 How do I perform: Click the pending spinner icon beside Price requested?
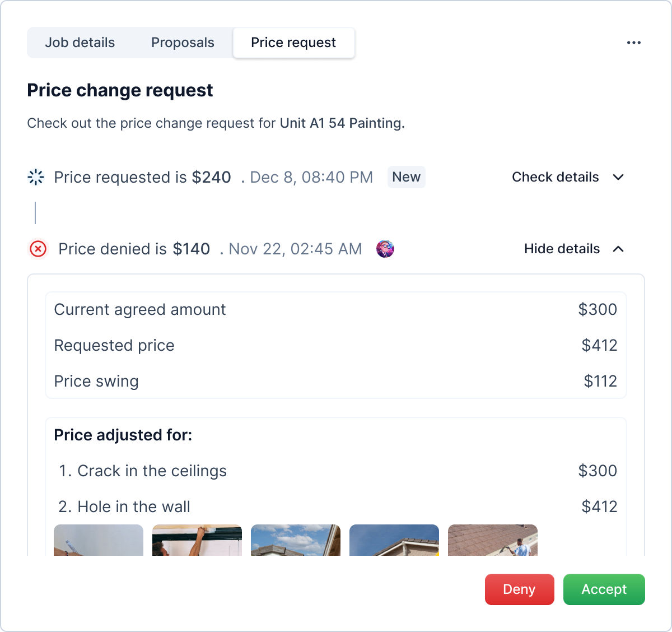(x=36, y=177)
